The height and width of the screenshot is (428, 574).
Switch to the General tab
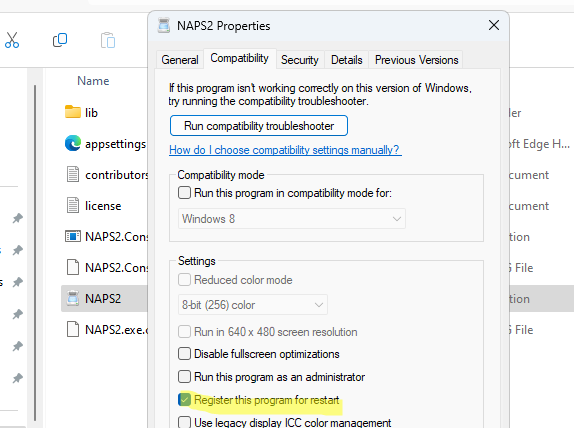pyautogui.click(x=180, y=60)
